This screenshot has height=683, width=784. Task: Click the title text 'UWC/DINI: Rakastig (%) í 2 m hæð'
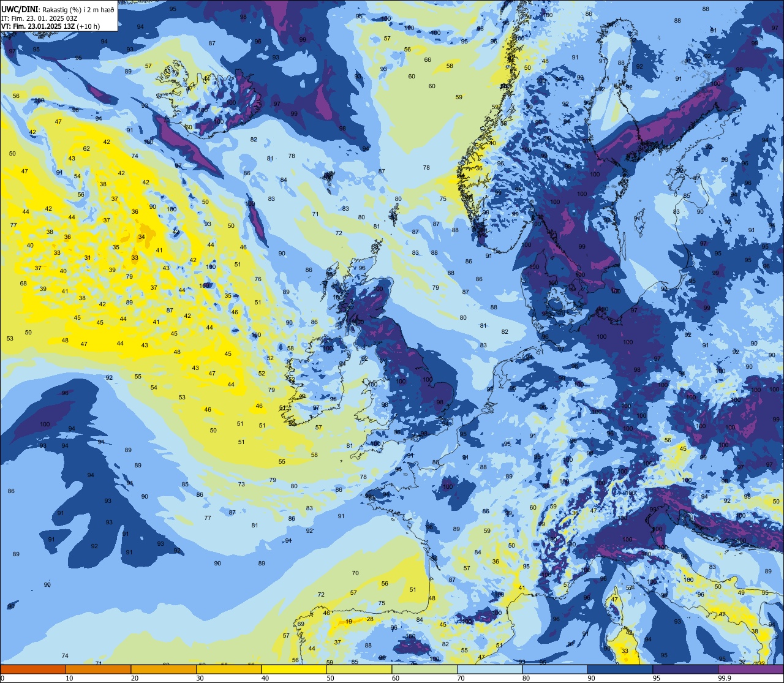click(58, 9)
